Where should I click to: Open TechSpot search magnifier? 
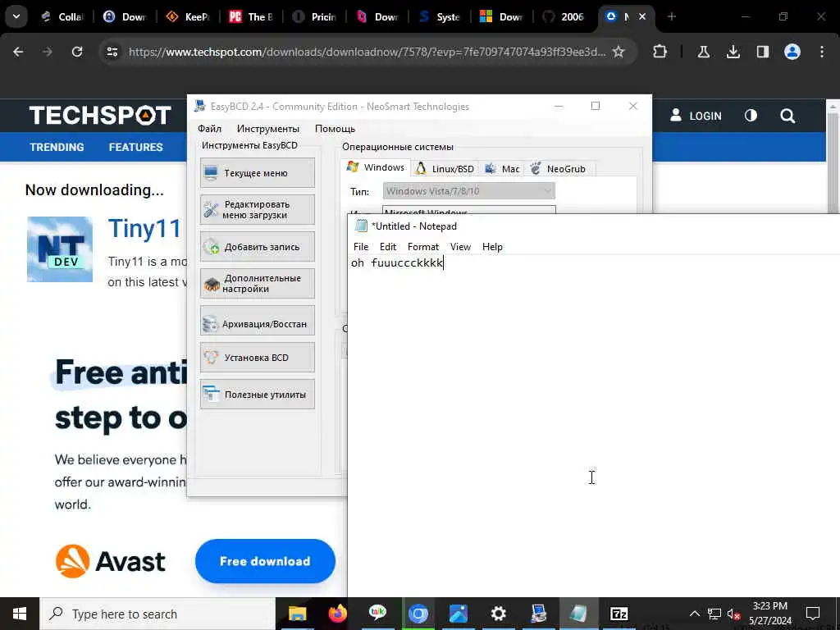(x=787, y=116)
